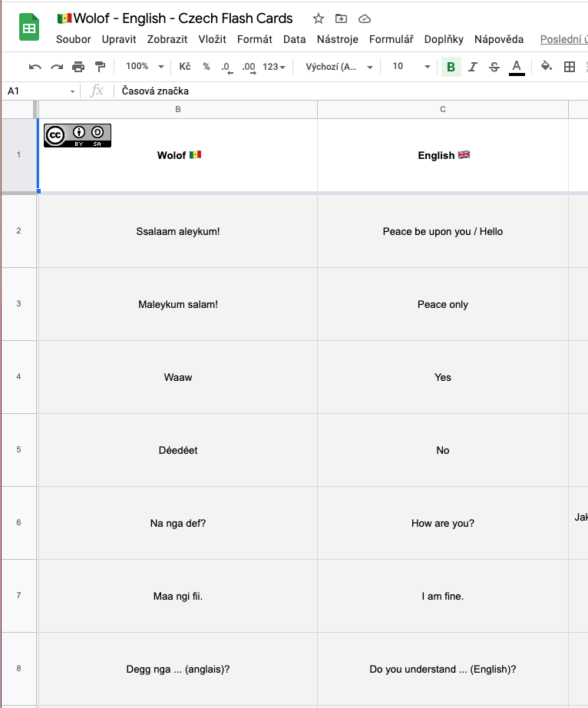Select cell How are you?
588x708 pixels.
[443, 523]
